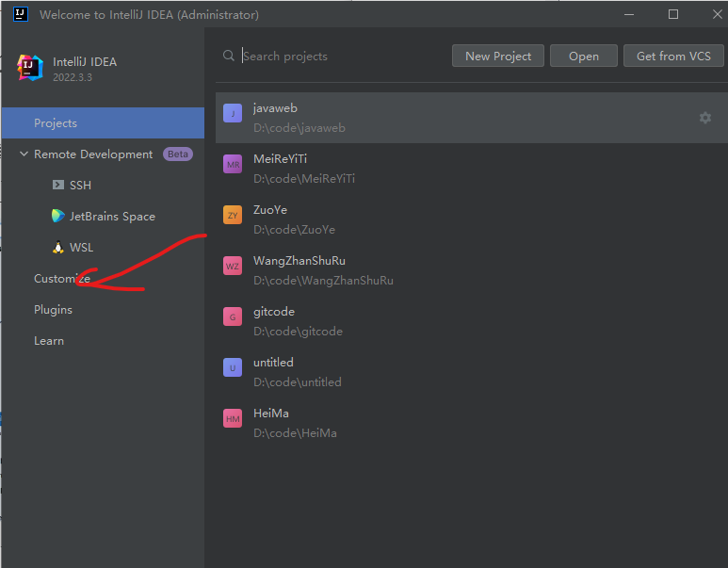The image size is (728, 568).
Task: Click path D:\code\MeiReYiTi
Action: coord(304,179)
